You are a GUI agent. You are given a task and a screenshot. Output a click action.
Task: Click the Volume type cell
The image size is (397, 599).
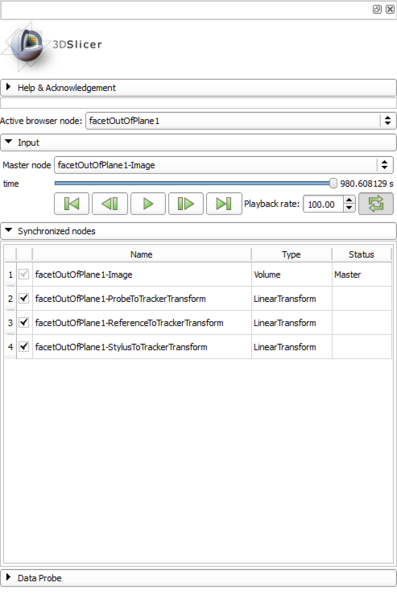292,275
